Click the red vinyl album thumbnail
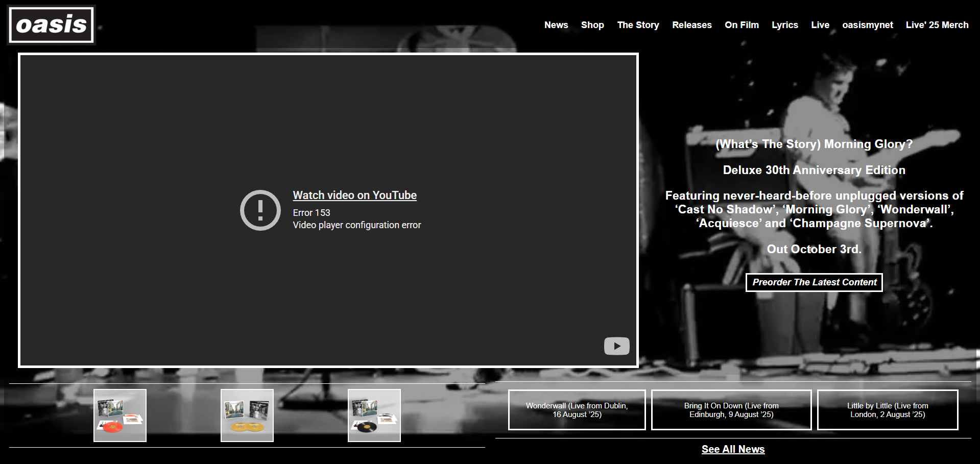The image size is (980, 464). [119, 415]
